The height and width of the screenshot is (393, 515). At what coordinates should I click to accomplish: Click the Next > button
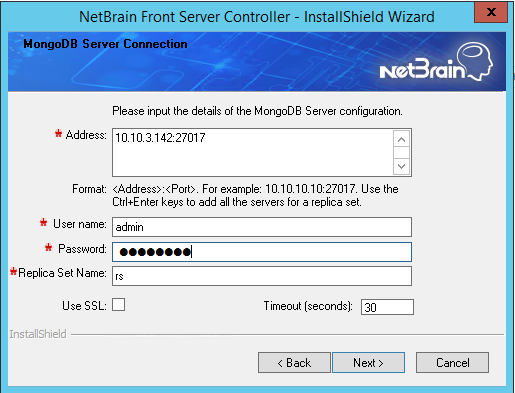click(x=368, y=363)
